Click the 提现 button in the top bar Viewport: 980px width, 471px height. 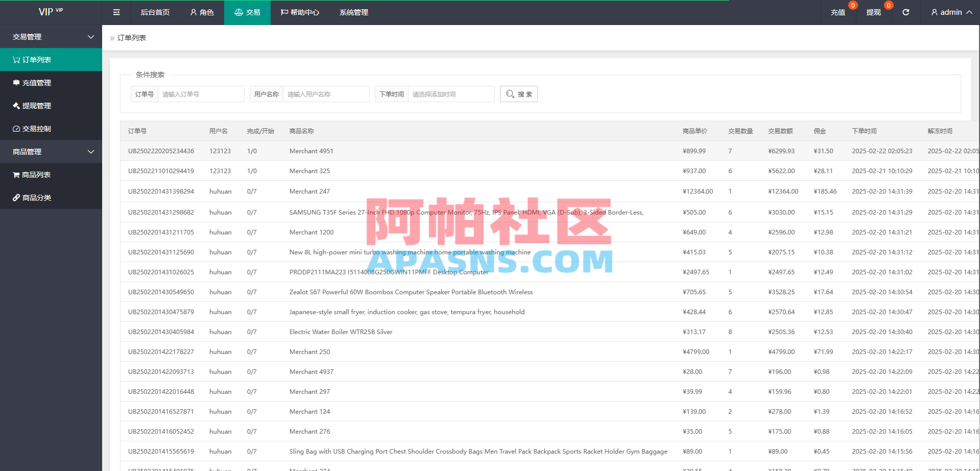[x=874, y=12]
